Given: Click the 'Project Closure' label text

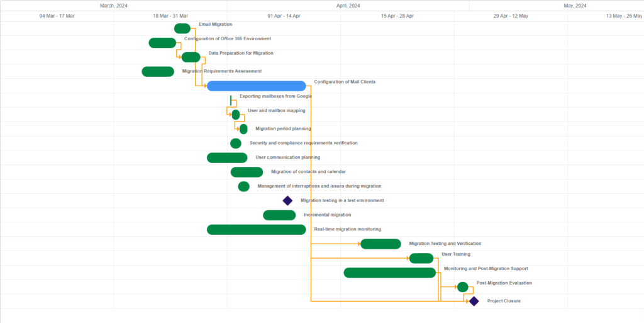Looking at the screenshot, I should [x=504, y=301].
